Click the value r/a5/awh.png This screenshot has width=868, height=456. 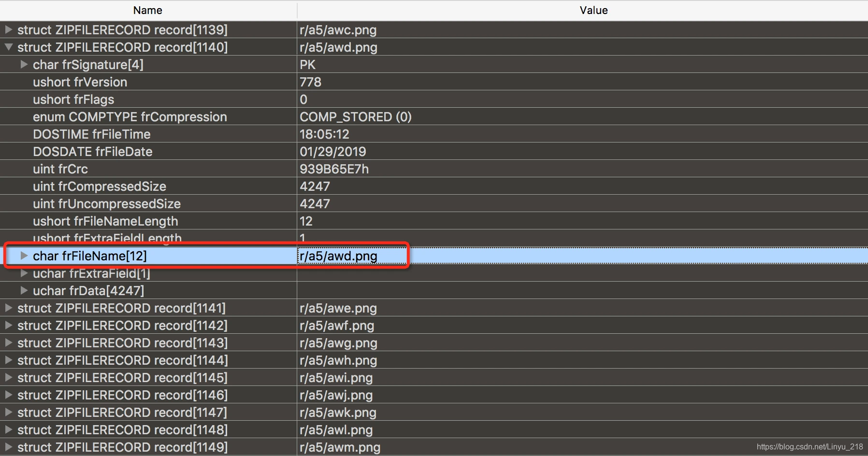(338, 360)
